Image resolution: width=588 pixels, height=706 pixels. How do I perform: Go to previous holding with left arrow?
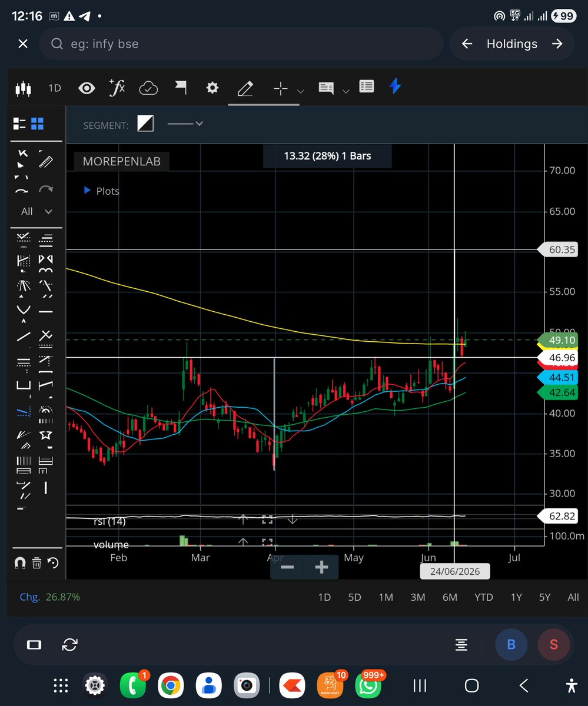467,44
